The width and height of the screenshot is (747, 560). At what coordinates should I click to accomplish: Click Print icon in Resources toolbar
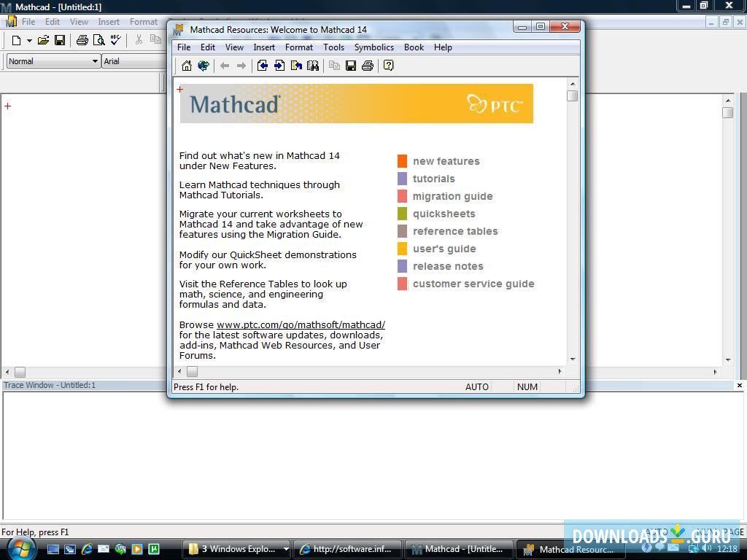[x=368, y=66]
